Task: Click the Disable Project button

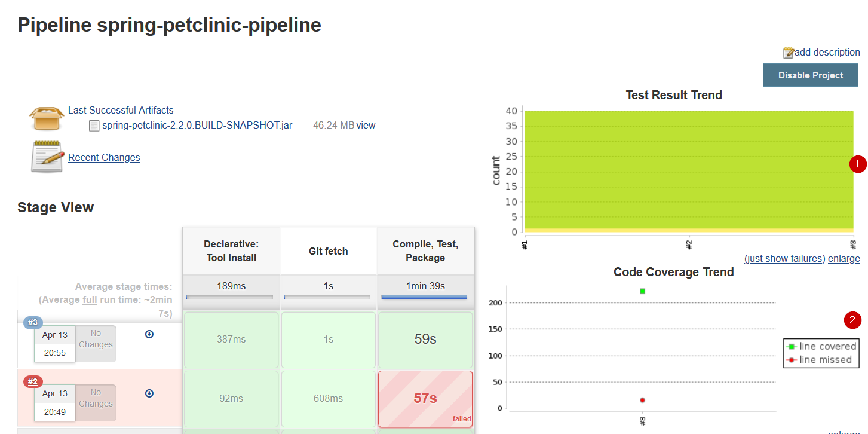Action: click(810, 75)
